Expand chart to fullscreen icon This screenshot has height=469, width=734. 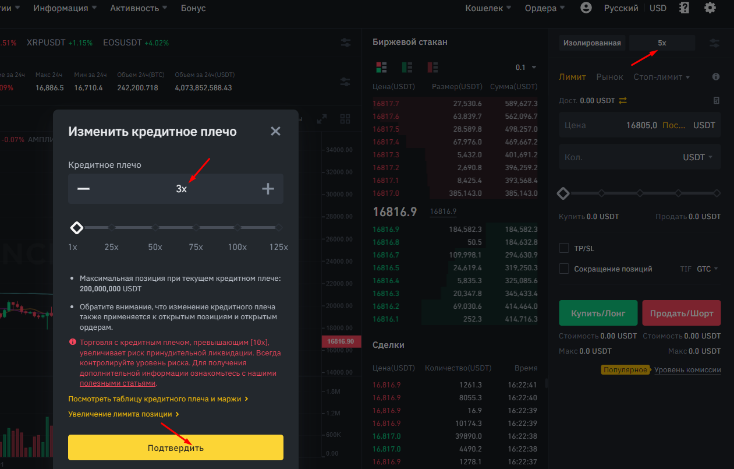pyautogui.click(x=322, y=119)
